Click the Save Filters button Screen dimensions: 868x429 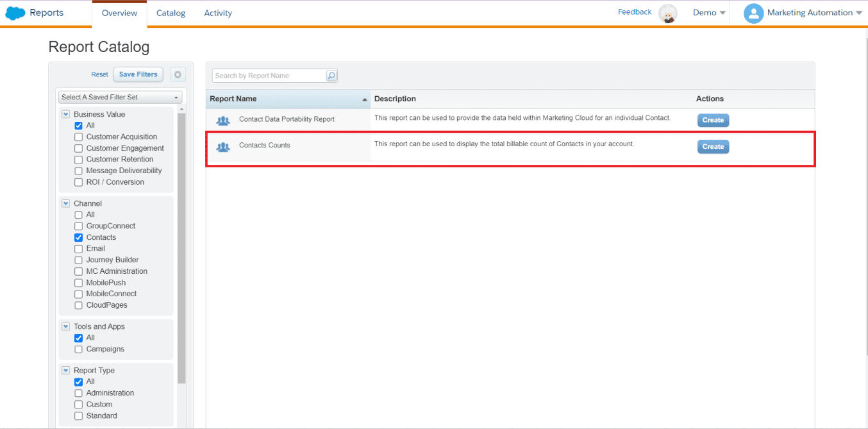point(138,74)
